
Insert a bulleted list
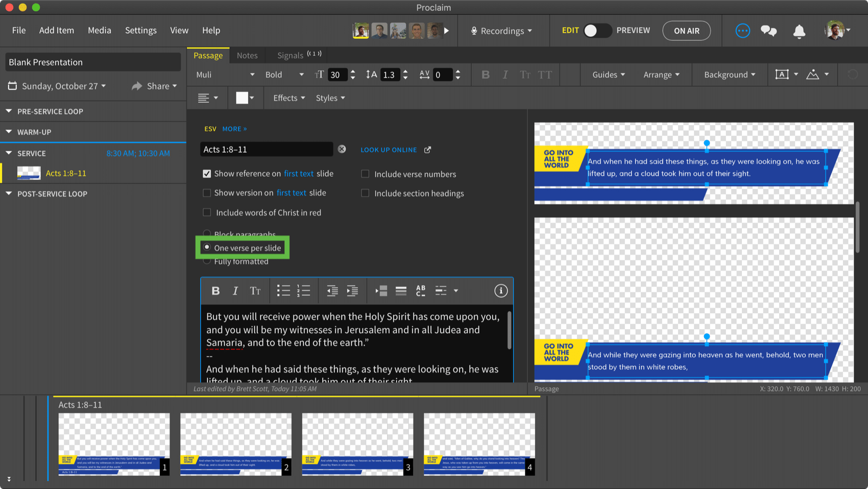pyautogui.click(x=283, y=291)
